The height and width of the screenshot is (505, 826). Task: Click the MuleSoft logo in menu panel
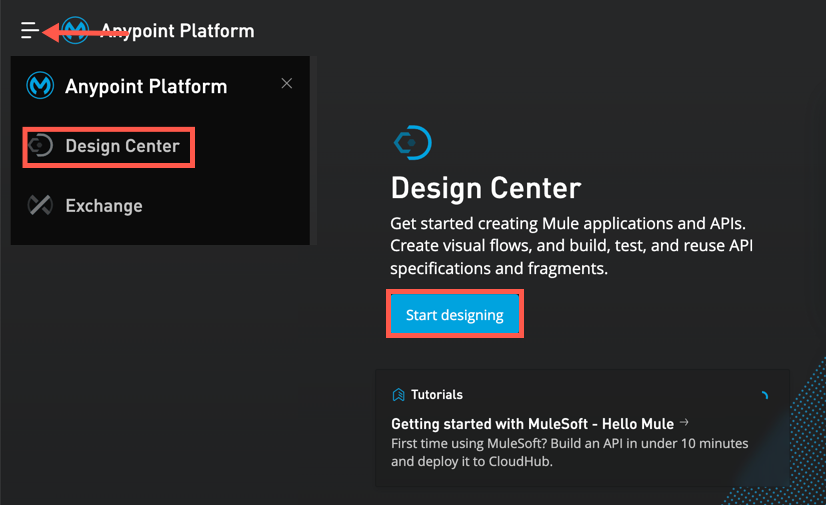click(40, 85)
